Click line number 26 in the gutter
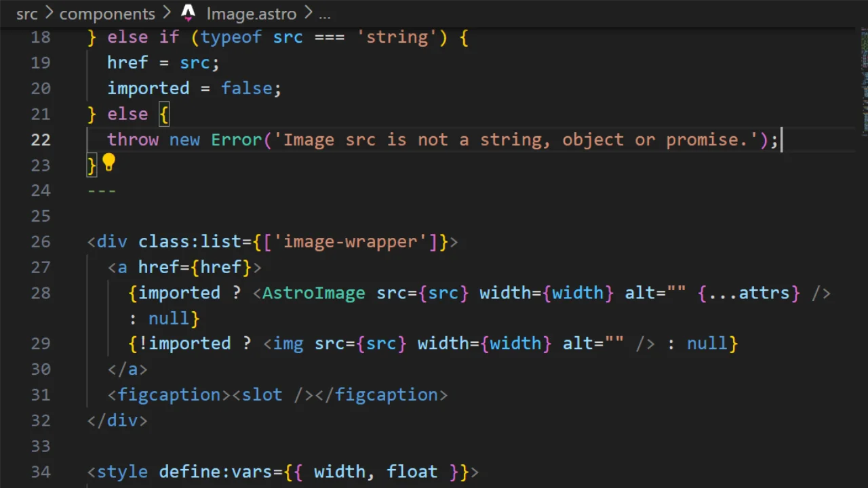The height and width of the screenshot is (488, 868). pyautogui.click(x=41, y=242)
